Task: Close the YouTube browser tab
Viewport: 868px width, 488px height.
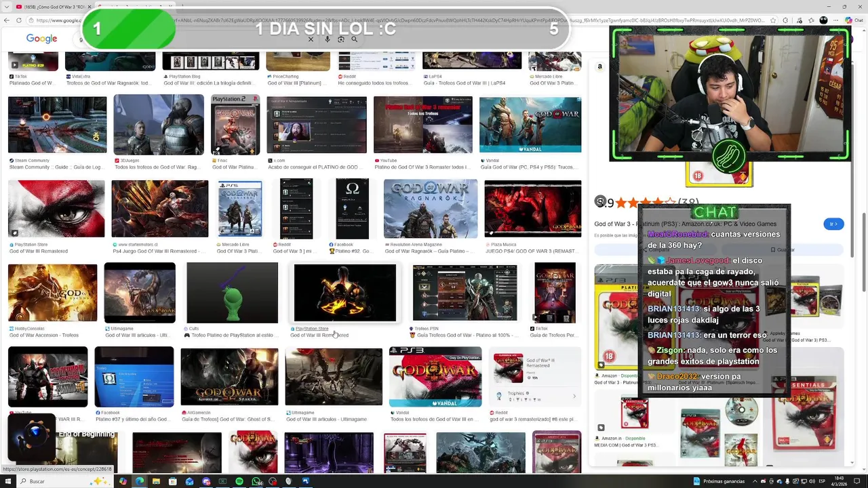Action: point(88,6)
